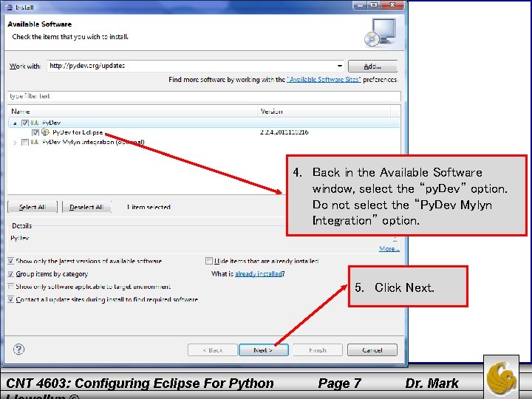Click the Deselect All button
Screen dimensions: 532x399
pos(87,207)
